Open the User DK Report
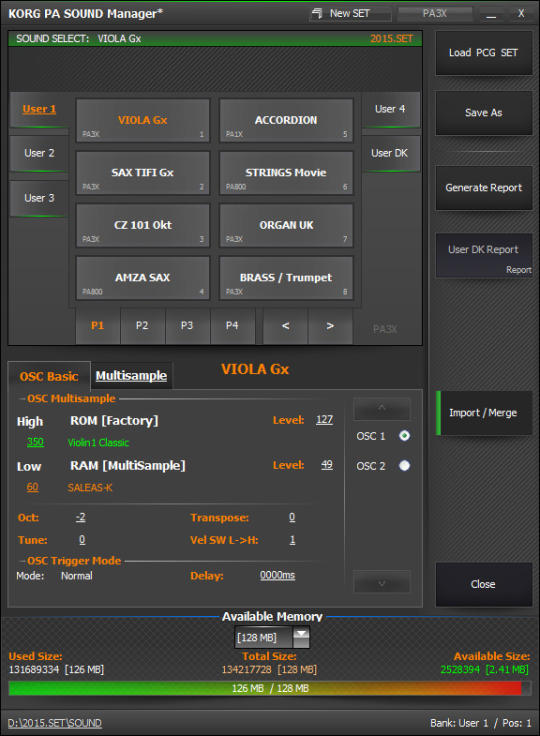This screenshot has height=736, width=540. click(x=484, y=255)
